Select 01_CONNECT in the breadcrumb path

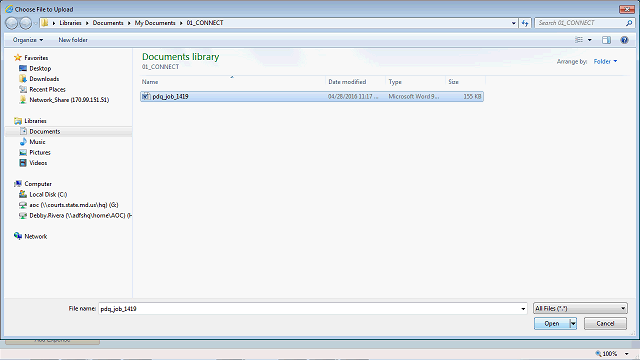pyautogui.click(x=205, y=23)
